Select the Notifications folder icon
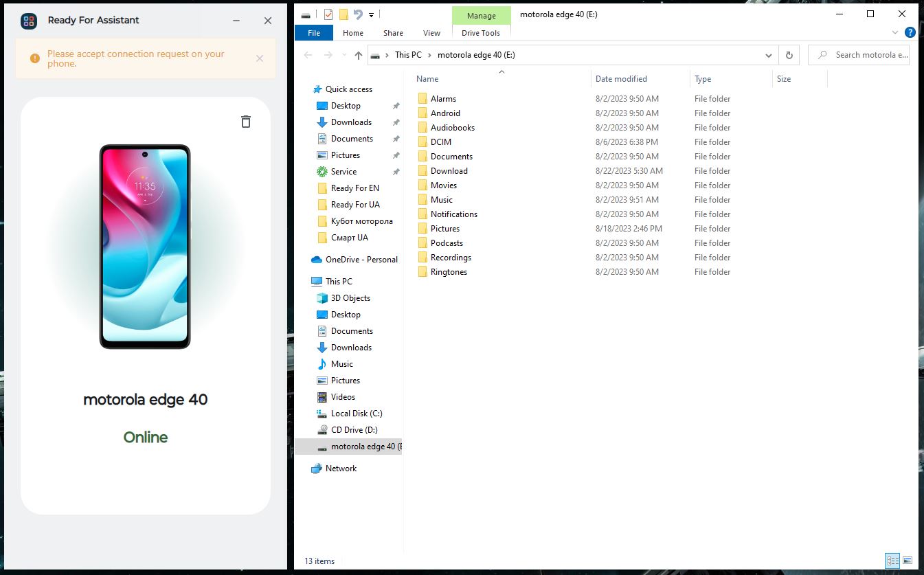The image size is (924, 575). (422, 214)
